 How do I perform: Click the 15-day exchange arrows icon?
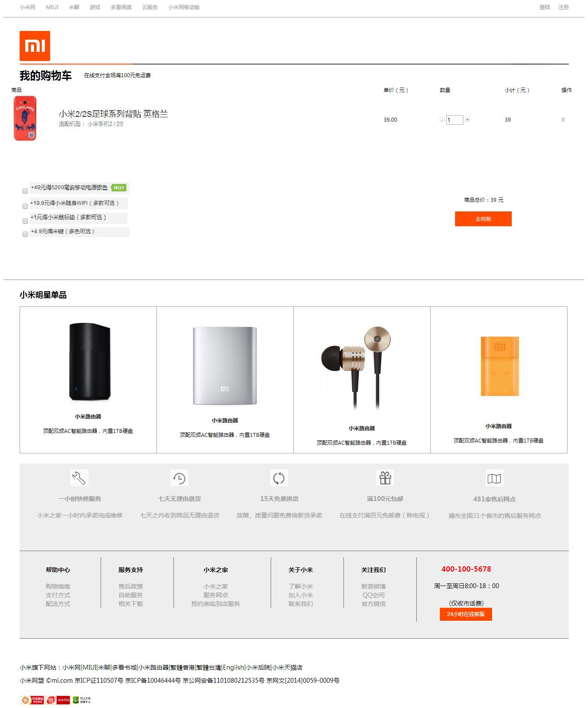(x=279, y=478)
